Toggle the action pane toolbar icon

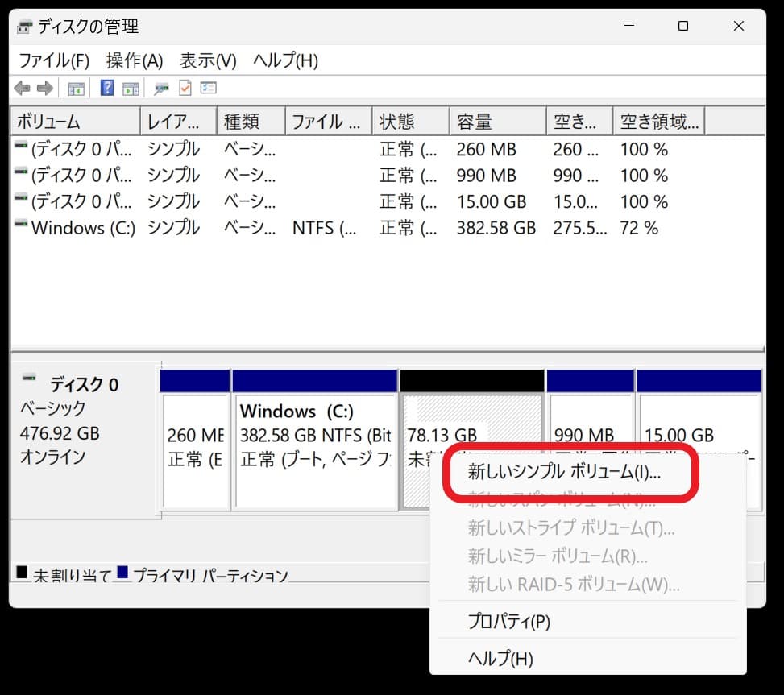pos(131,89)
